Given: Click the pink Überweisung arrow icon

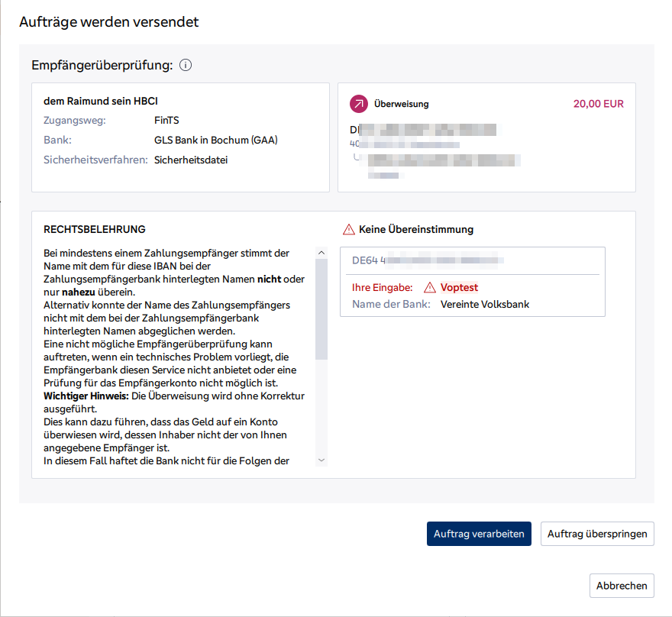Looking at the screenshot, I should pos(359,104).
